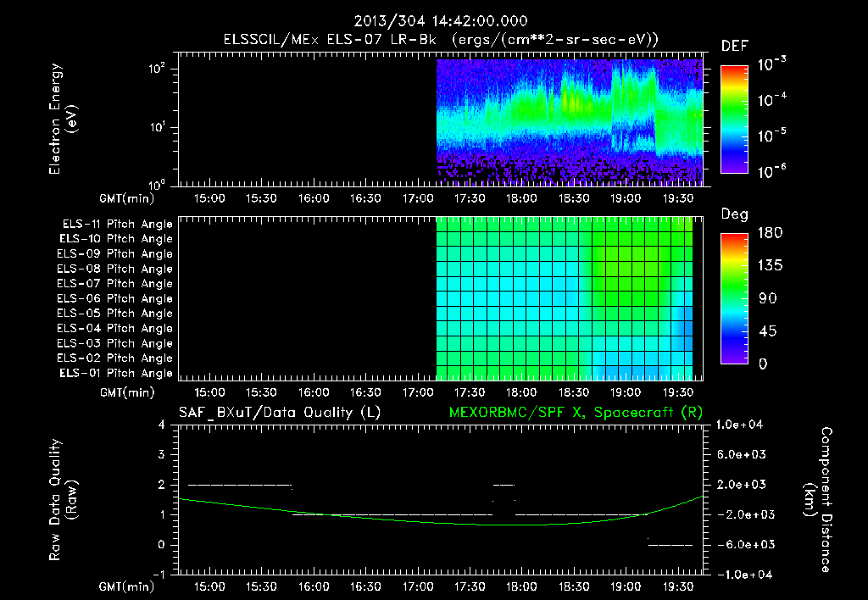Click the Electron Energy (eV) axis label
The width and height of the screenshot is (868, 600).
(x=63, y=119)
